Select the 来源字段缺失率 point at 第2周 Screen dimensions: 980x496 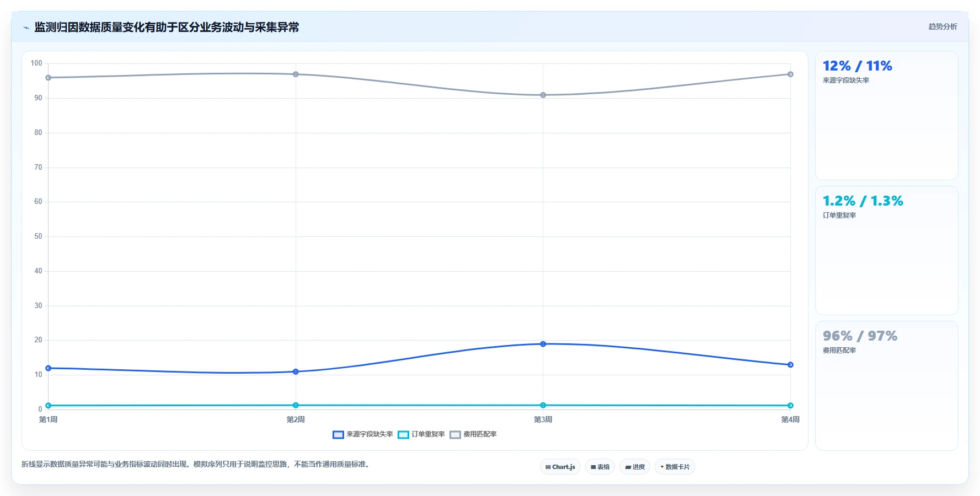click(x=296, y=371)
